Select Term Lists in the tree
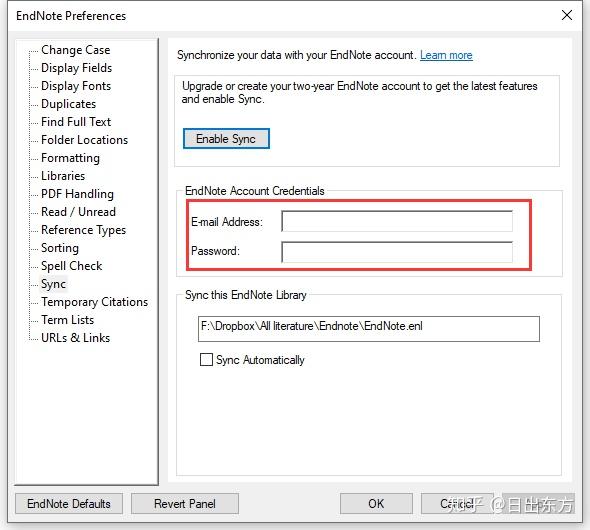Image resolution: width=590 pixels, height=530 pixels. [67, 320]
